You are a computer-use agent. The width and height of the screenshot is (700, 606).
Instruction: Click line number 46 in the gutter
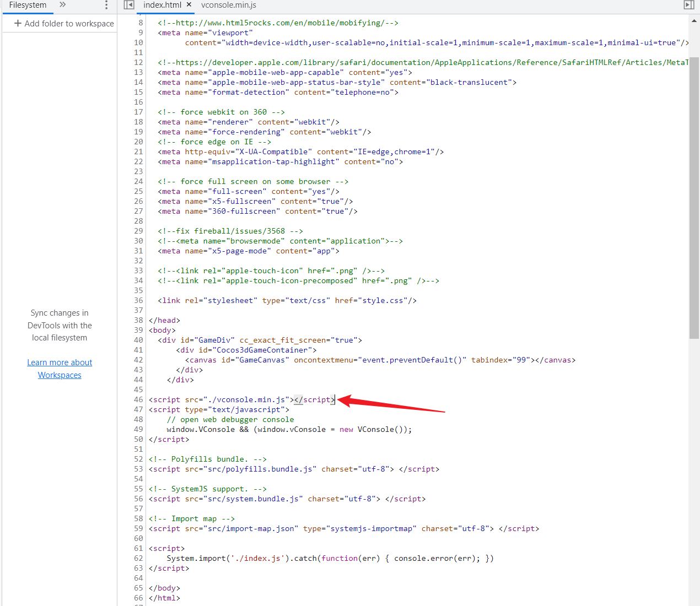tap(138, 399)
